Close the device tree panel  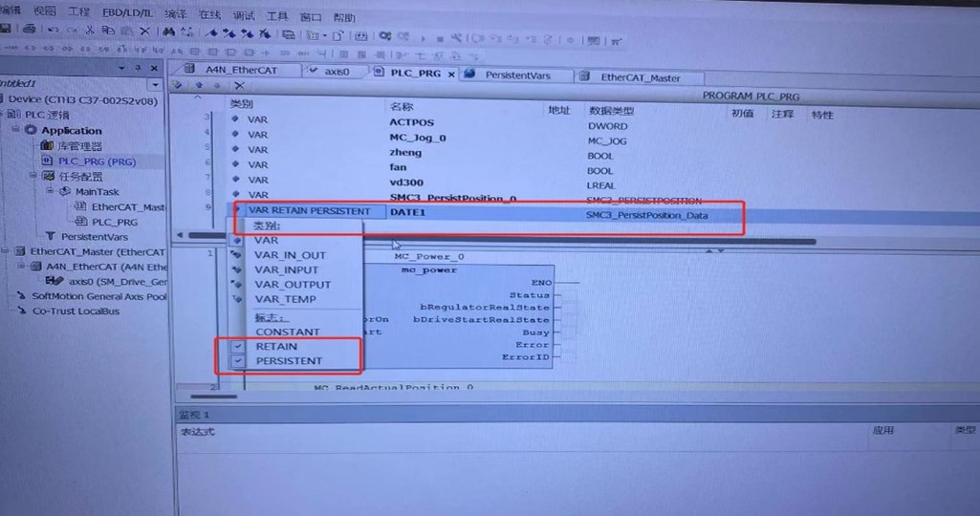(x=154, y=68)
